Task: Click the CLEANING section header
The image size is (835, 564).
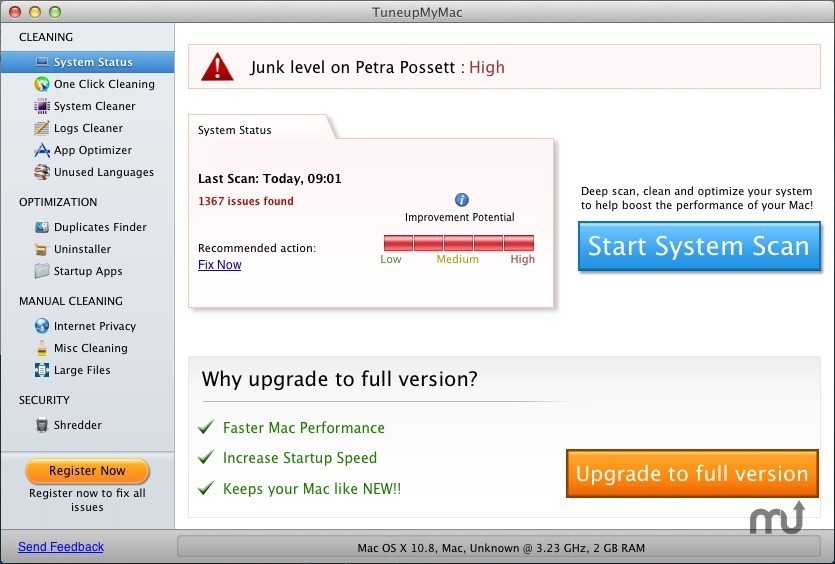Action: [46, 37]
